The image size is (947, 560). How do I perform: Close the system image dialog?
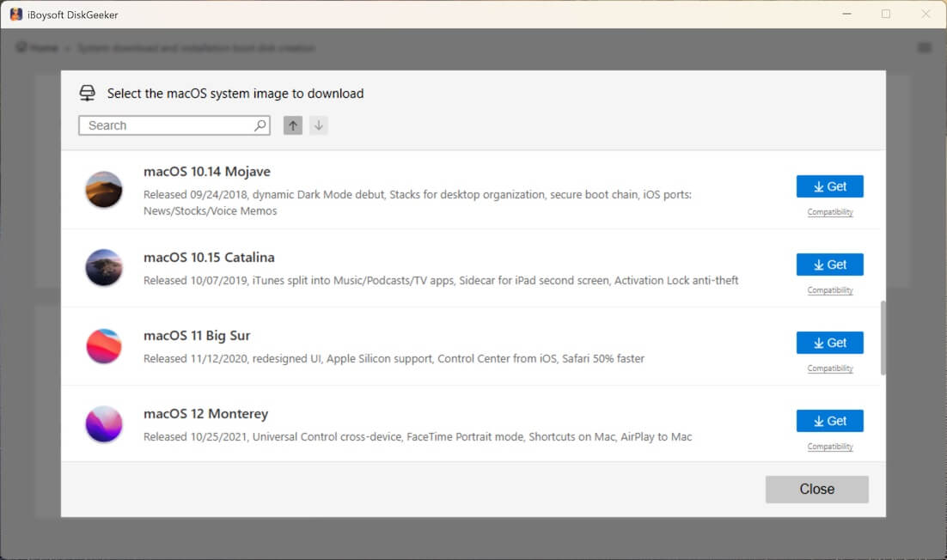point(816,489)
